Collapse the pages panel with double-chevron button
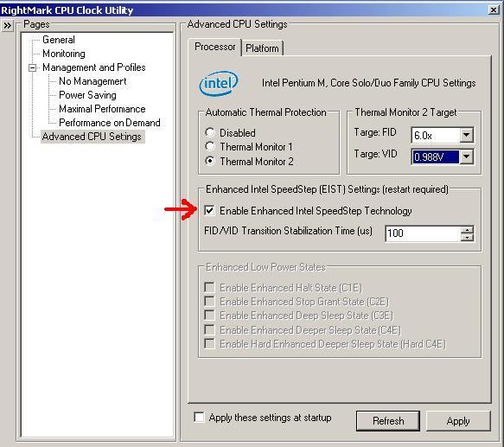 coord(7,25)
